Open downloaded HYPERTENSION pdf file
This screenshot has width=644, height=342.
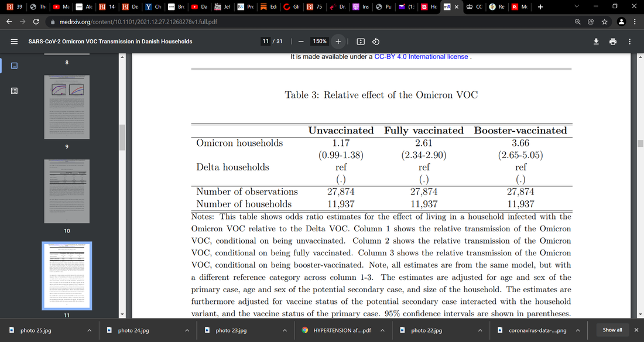coord(342,330)
